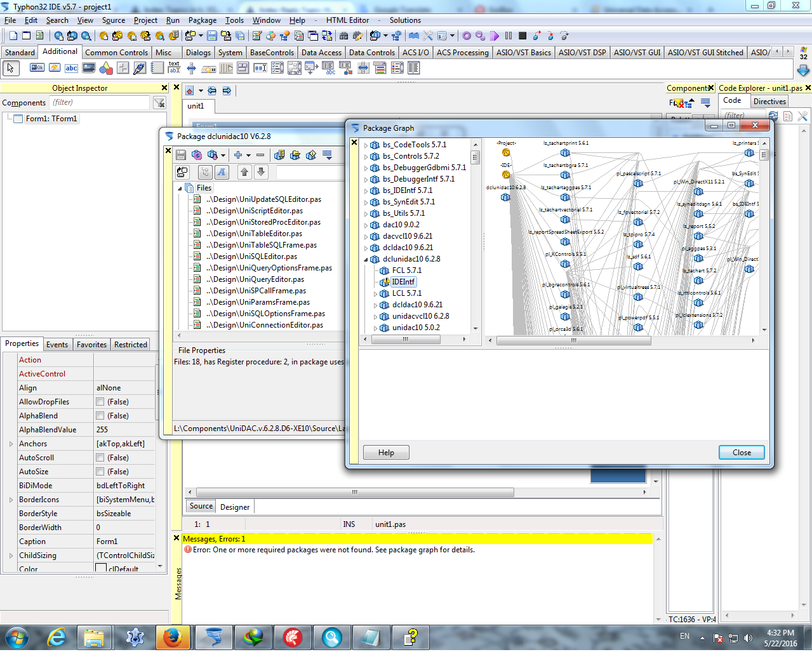Click the blue plus Add icon in package

click(x=238, y=155)
